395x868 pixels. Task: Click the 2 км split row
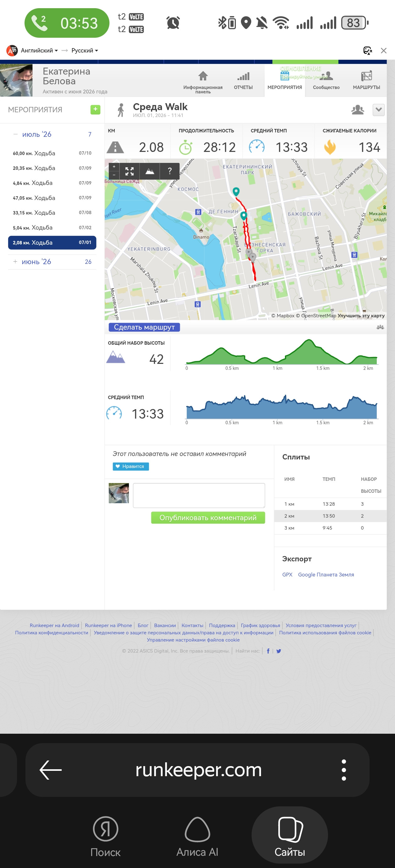(330, 516)
